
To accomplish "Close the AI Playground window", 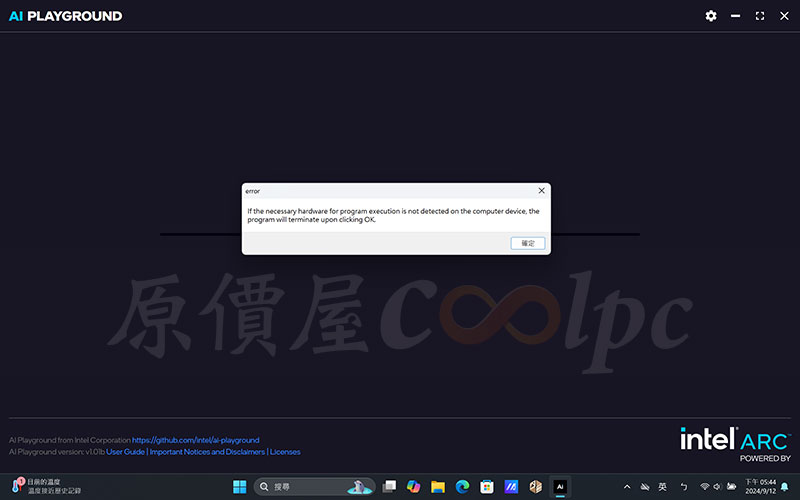I will [784, 16].
